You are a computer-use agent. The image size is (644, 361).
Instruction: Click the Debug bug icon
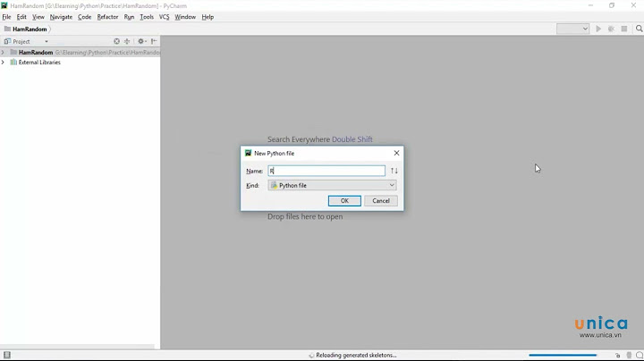[x=611, y=29]
